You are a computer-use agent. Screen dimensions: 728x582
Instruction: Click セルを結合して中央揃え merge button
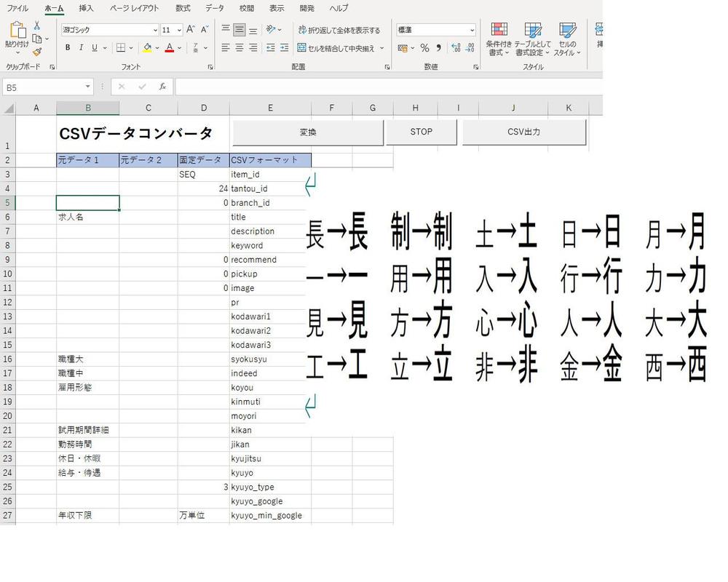(336, 48)
